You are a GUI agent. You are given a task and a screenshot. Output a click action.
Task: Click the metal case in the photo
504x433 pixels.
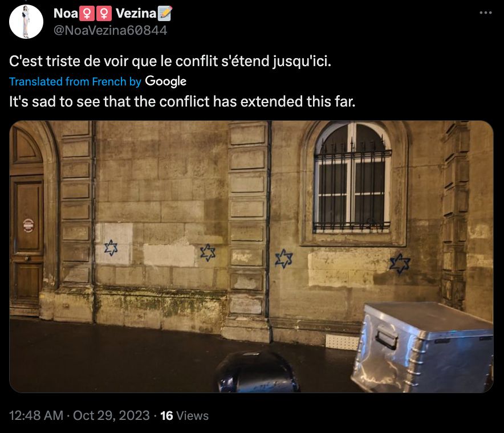422,347
